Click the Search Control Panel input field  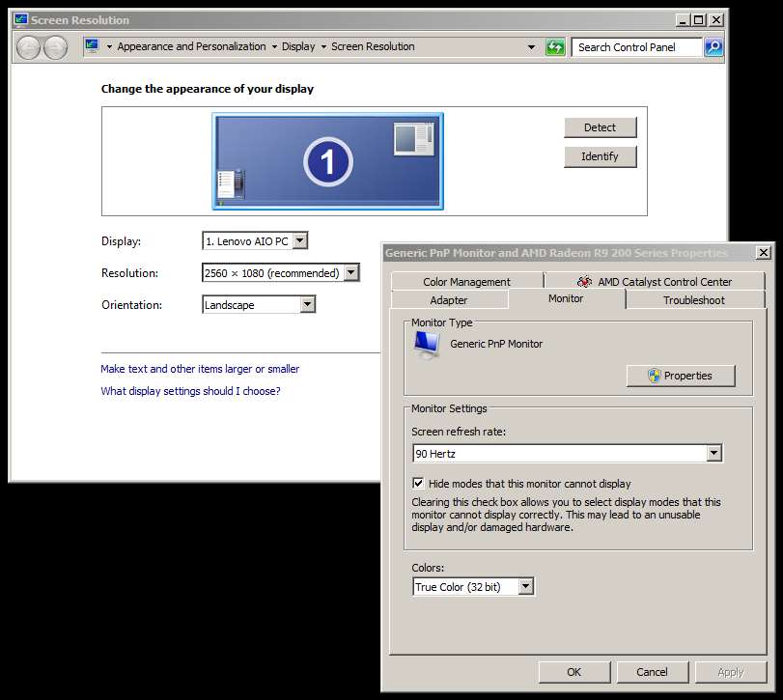coord(636,47)
